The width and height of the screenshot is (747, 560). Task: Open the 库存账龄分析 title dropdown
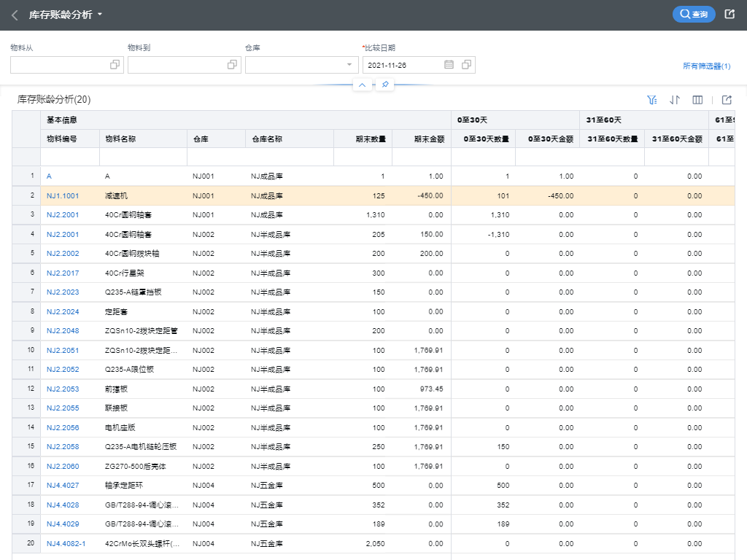coord(100,15)
